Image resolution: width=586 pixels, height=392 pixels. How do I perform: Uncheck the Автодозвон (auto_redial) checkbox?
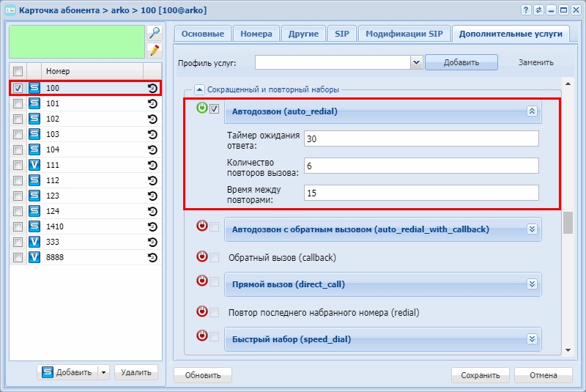(x=214, y=108)
